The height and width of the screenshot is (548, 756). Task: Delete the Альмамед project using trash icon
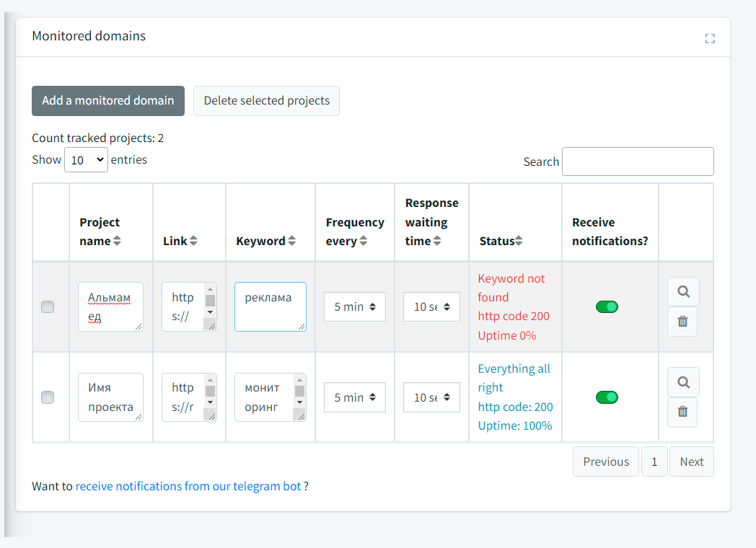coord(682,322)
